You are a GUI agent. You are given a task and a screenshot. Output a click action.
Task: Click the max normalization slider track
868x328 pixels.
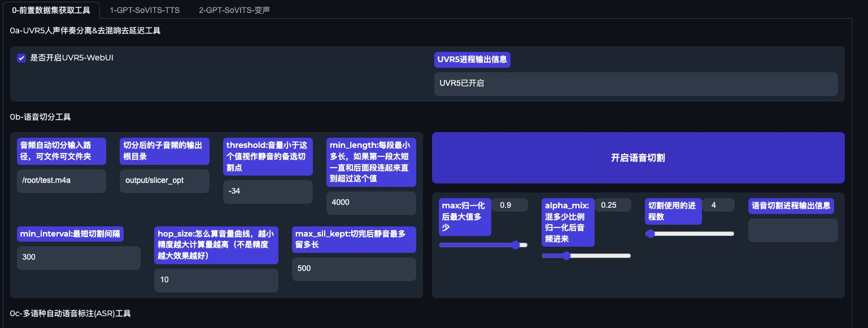pyautogui.click(x=483, y=245)
